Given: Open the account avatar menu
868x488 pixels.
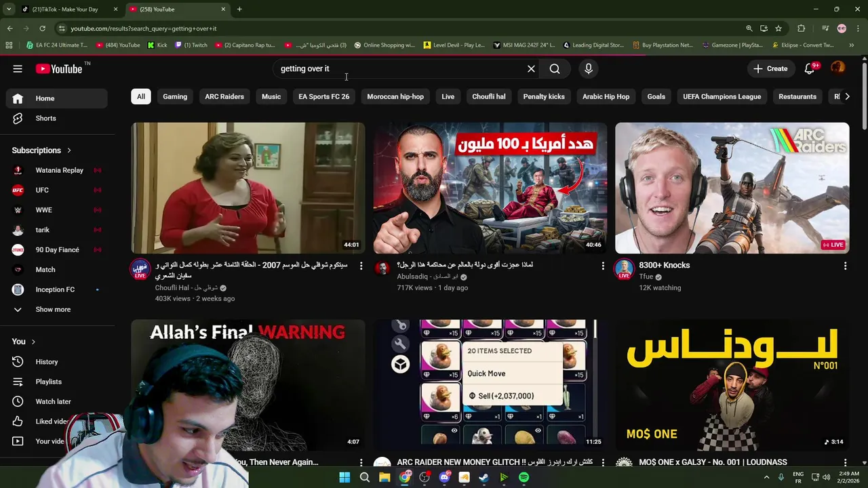Looking at the screenshot, I should point(837,68).
